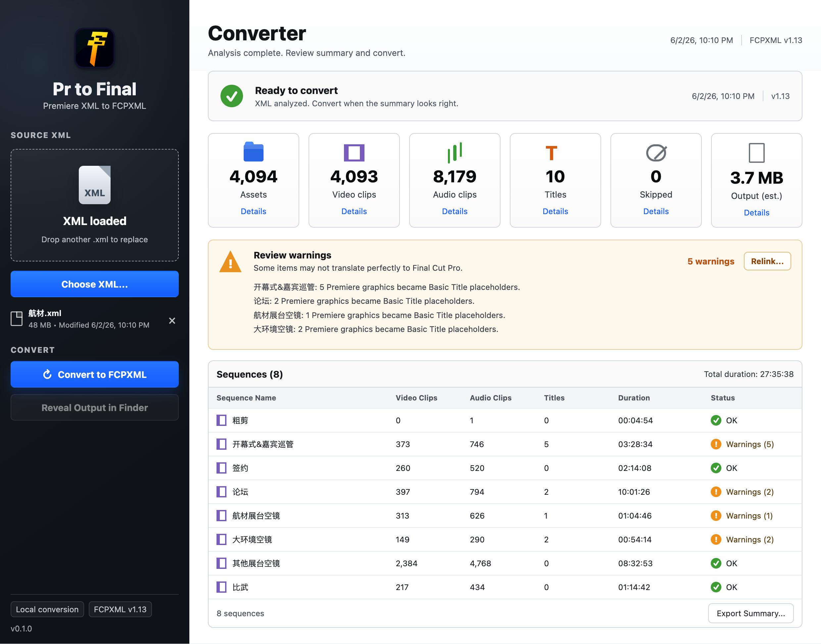Open Details for Output (est.)
Image resolution: width=821 pixels, height=644 pixels.
pyautogui.click(x=756, y=212)
